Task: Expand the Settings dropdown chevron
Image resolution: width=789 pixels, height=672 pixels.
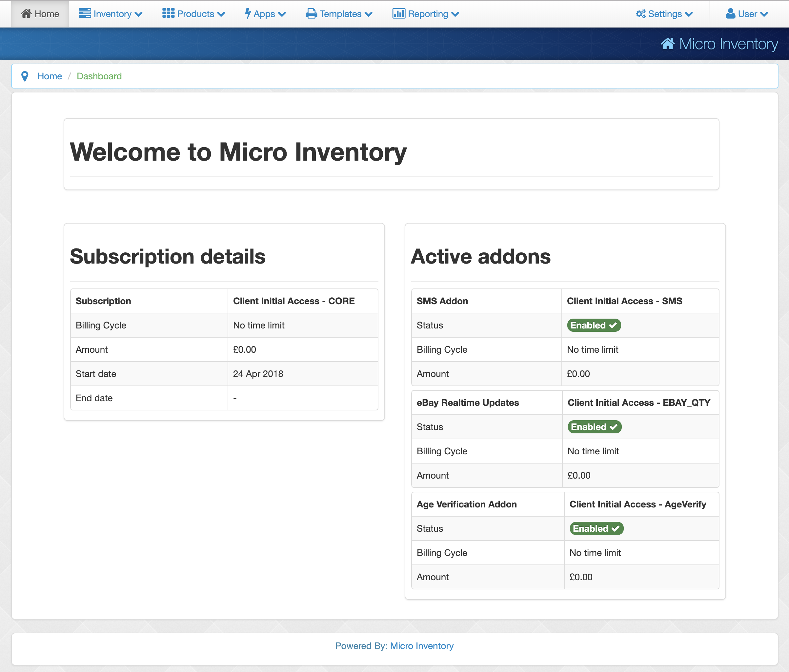Action: (688, 14)
